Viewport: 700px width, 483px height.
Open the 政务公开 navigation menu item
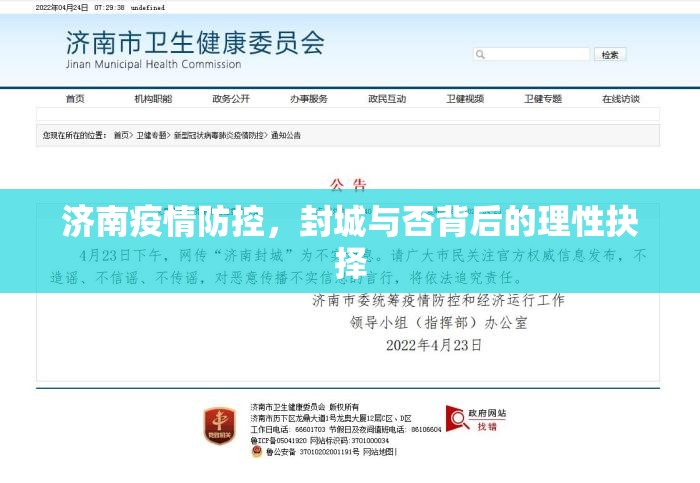click(231, 99)
